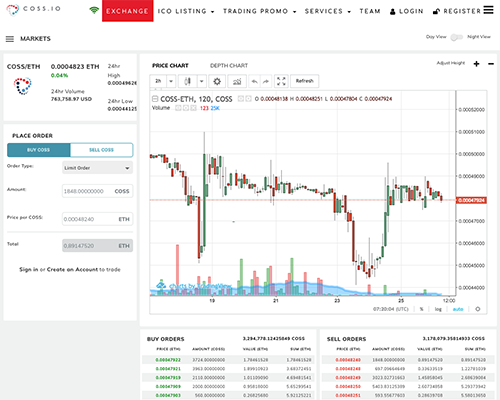Click the middle small icon beside Volume label
The height and width of the screenshot is (400, 500).
click(186, 108)
